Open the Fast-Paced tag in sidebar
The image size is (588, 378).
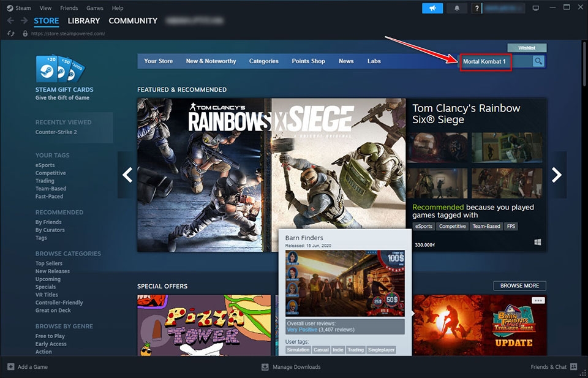49,197
